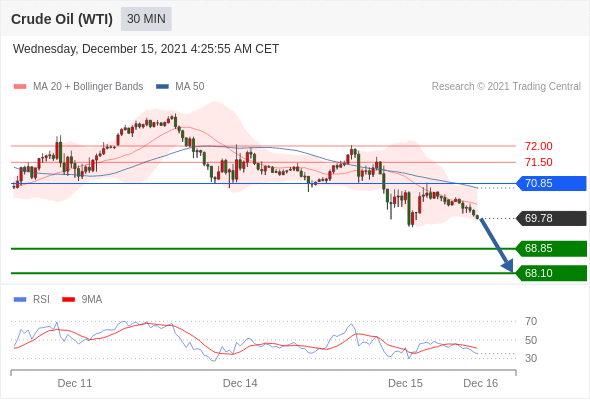
Task: Click the blue RSI color swatch
Action: tap(20, 300)
